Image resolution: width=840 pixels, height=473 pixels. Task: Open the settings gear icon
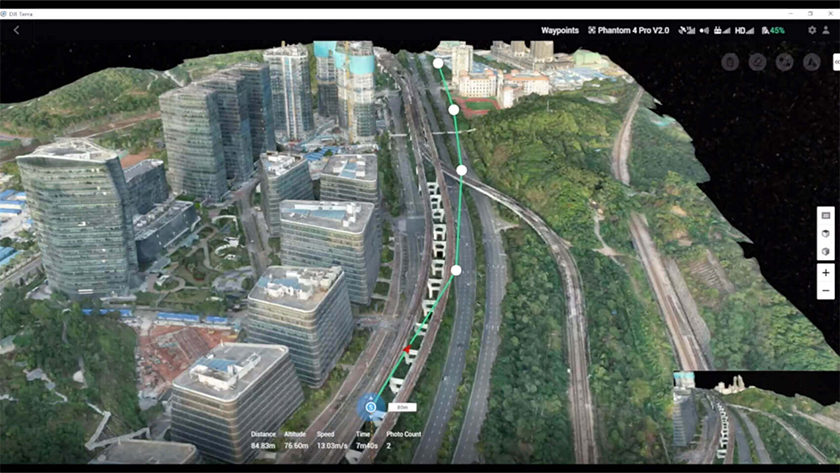(x=812, y=31)
